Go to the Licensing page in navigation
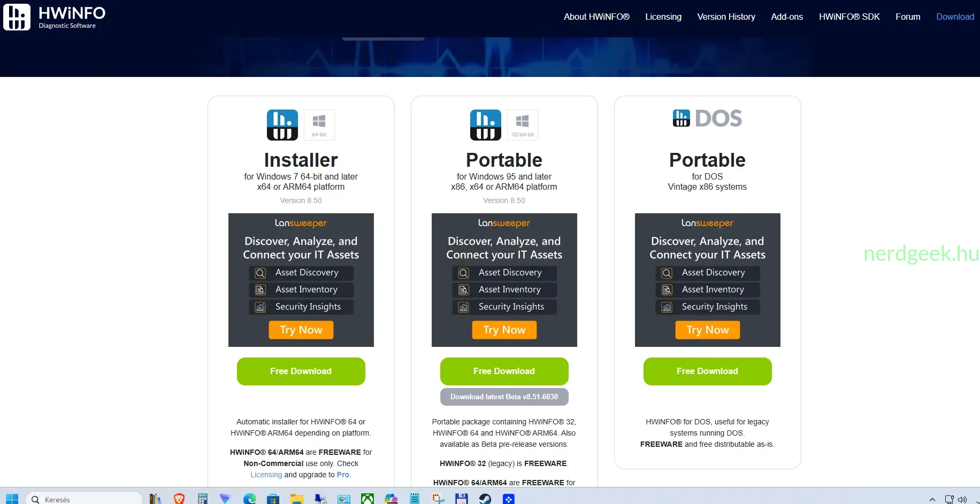 pos(663,17)
